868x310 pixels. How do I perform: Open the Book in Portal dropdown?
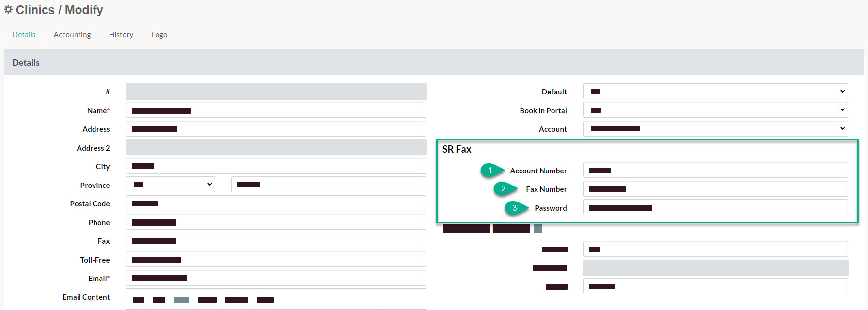(x=715, y=110)
